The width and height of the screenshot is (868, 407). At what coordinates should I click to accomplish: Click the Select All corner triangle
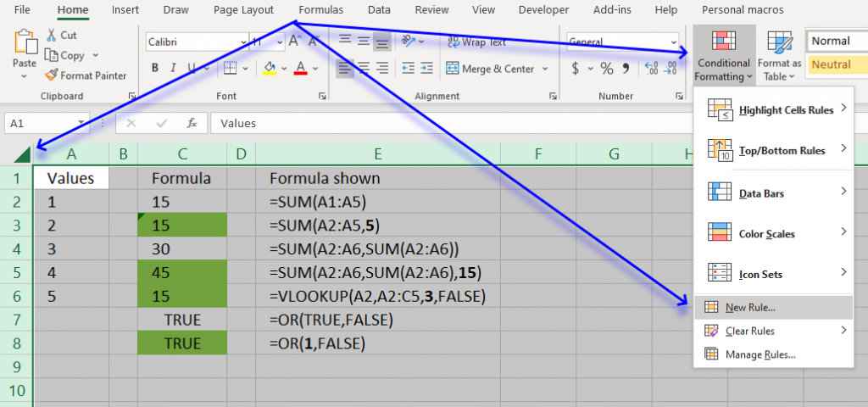[x=22, y=154]
